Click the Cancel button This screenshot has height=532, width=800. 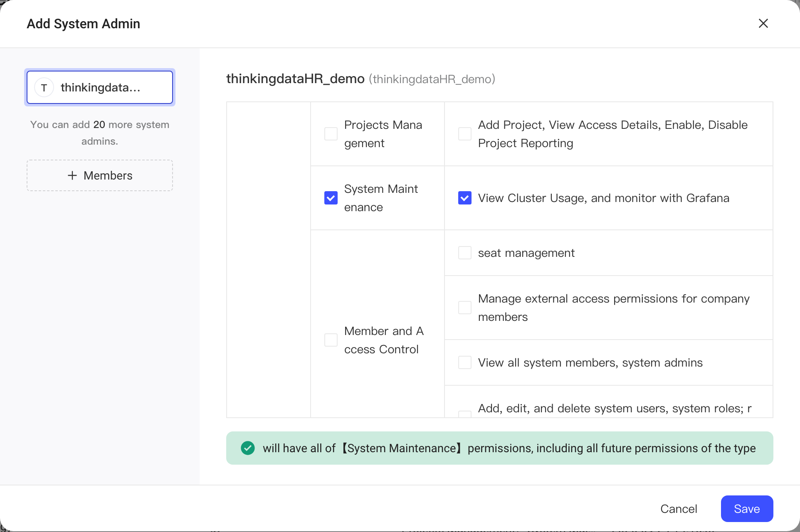(679, 509)
